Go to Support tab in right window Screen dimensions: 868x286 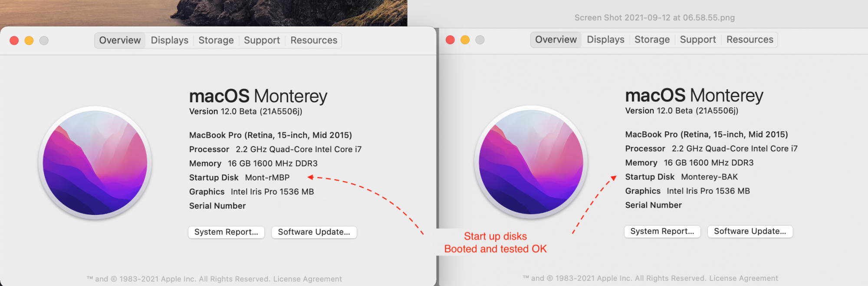pos(698,39)
